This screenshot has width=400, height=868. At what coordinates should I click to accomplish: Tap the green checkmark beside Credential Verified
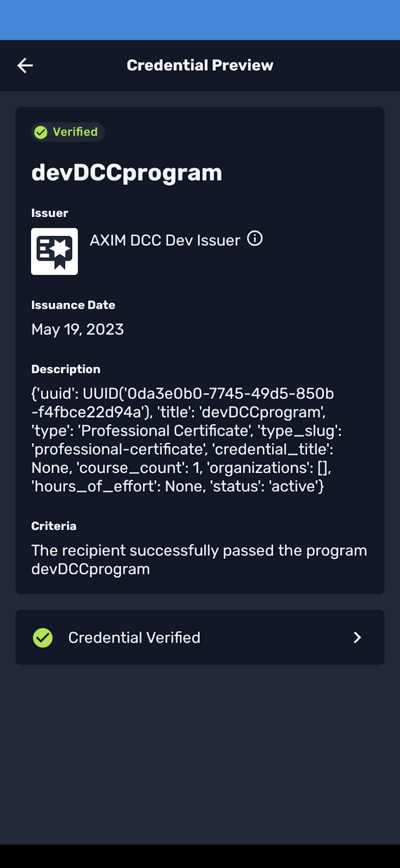[x=43, y=637]
